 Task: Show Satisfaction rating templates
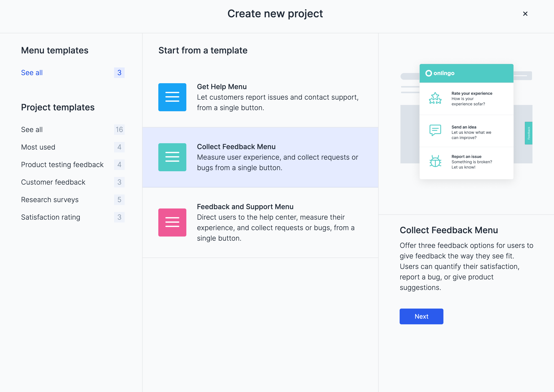tap(50, 217)
